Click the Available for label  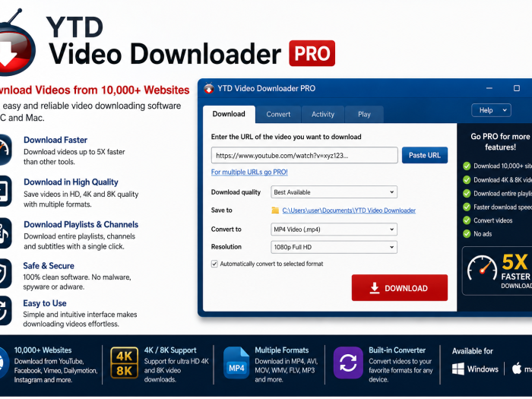[472, 351]
